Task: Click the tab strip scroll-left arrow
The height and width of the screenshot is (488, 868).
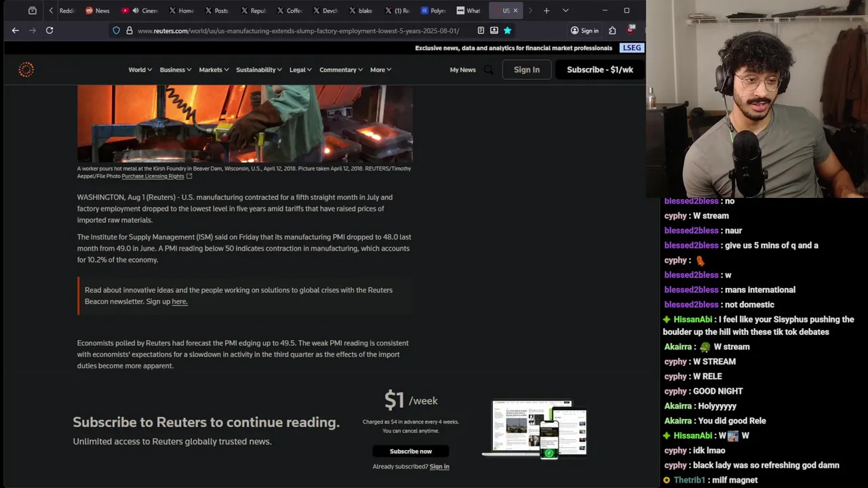Action: click(51, 11)
